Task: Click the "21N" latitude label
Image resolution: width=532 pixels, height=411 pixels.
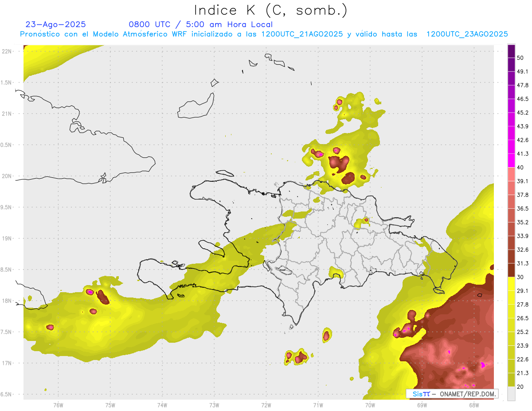Action: (7, 114)
